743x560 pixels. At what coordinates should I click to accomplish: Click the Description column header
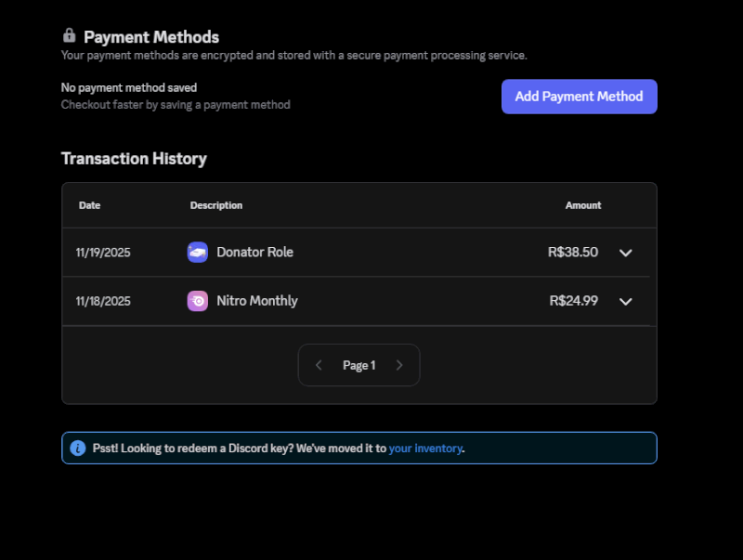pos(215,205)
